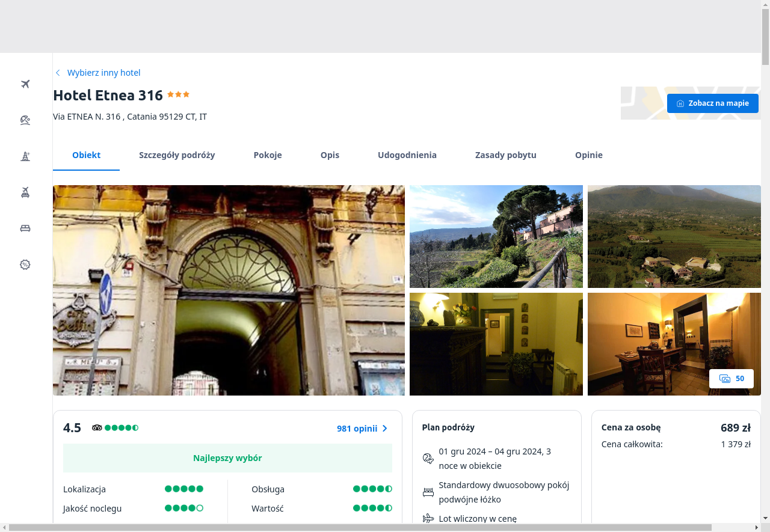Open the 981 opinii reviews link

click(357, 429)
